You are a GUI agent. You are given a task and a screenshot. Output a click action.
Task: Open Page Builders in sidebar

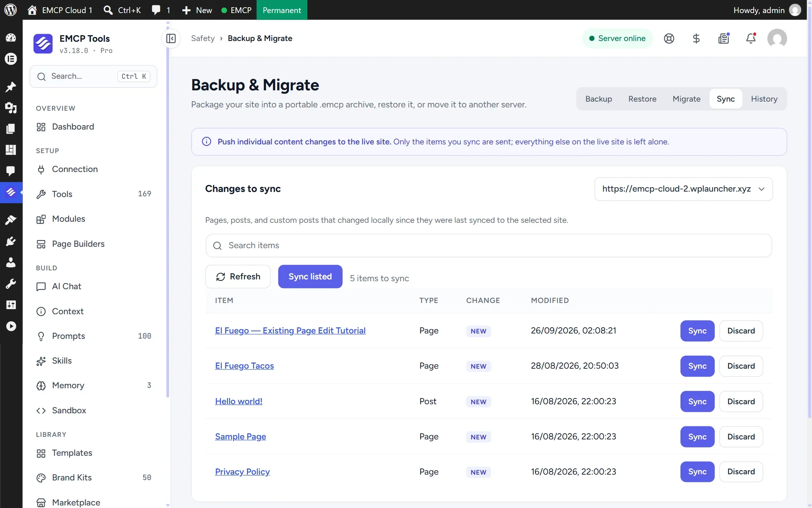[x=94, y=244]
